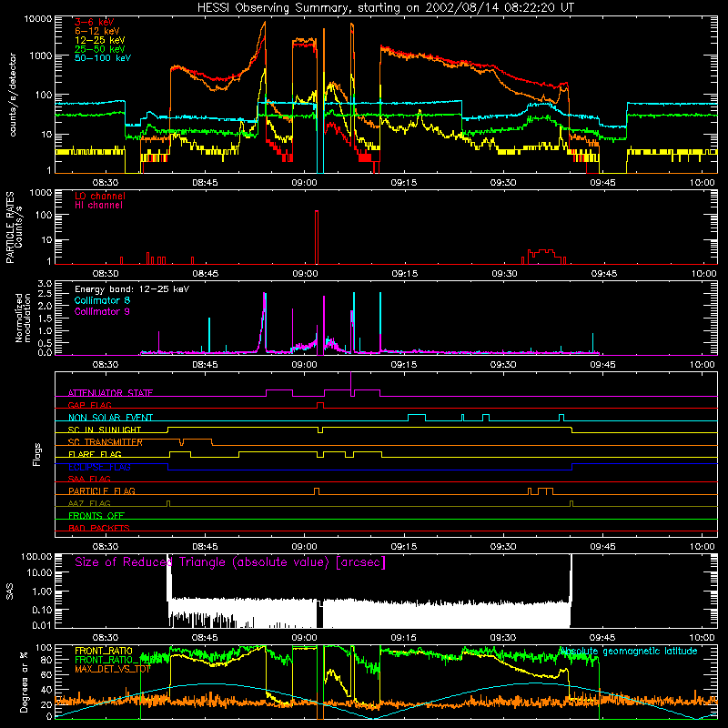Screen dimensions: 728x728
Task: Click the counts/s/detector axis label
Action: pos(13,95)
